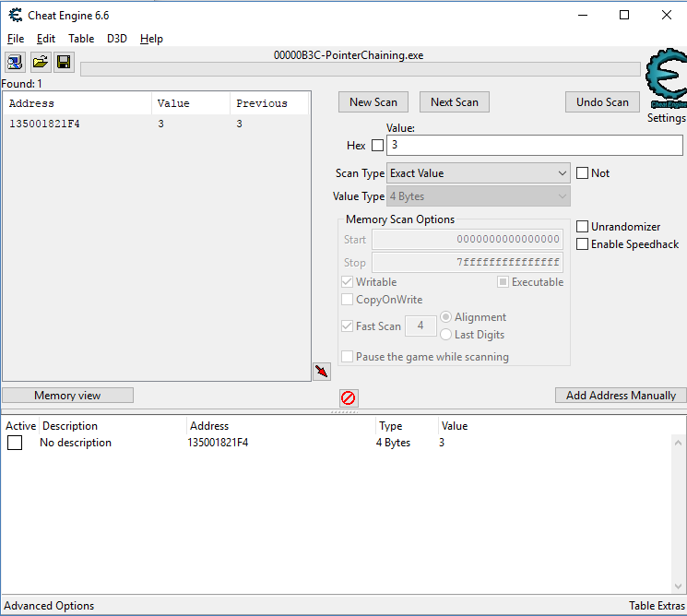Click Undo Scan
Image resolution: width=687 pixels, height=616 pixels.
[x=602, y=102]
